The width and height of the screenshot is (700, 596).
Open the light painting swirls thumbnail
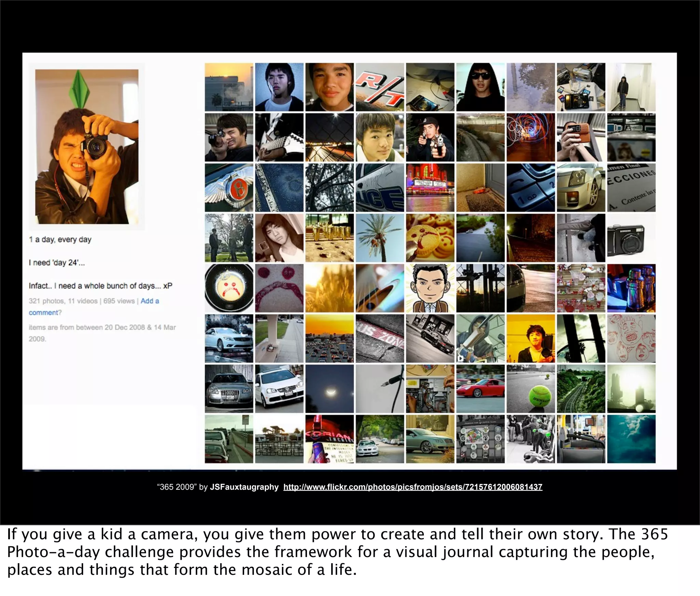[530, 137]
